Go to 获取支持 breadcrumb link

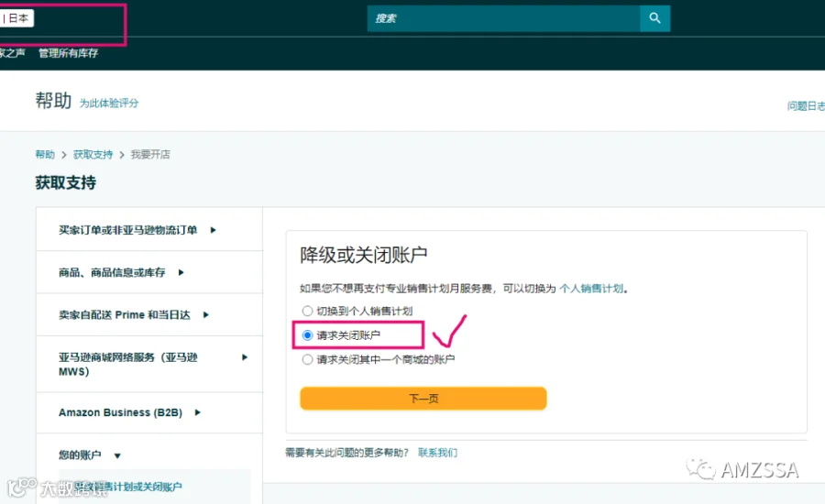(x=93, y=154)
